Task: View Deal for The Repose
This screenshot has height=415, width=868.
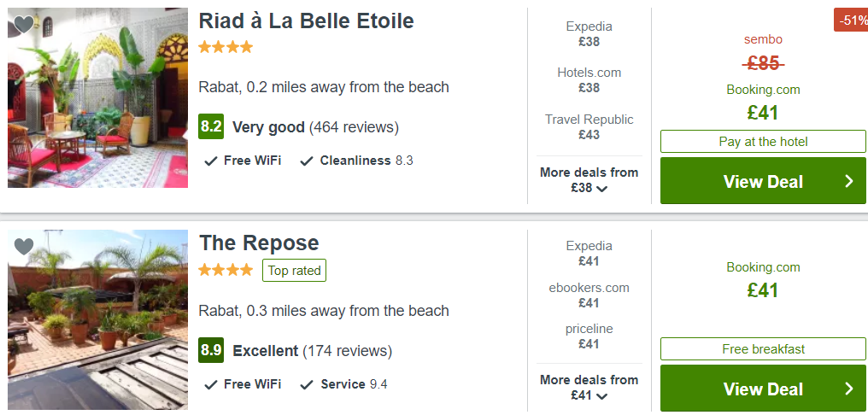Action: pos(763,389)
